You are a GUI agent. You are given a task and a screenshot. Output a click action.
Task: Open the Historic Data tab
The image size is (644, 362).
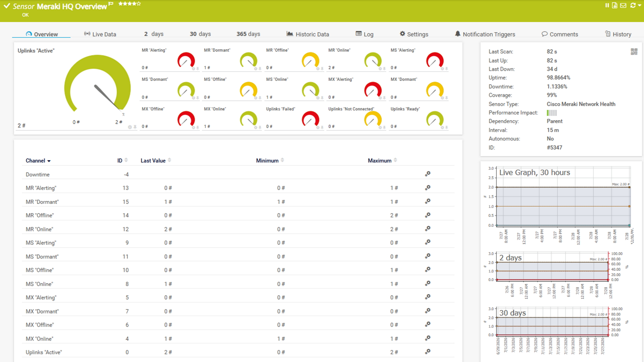(x=308, y=34)
